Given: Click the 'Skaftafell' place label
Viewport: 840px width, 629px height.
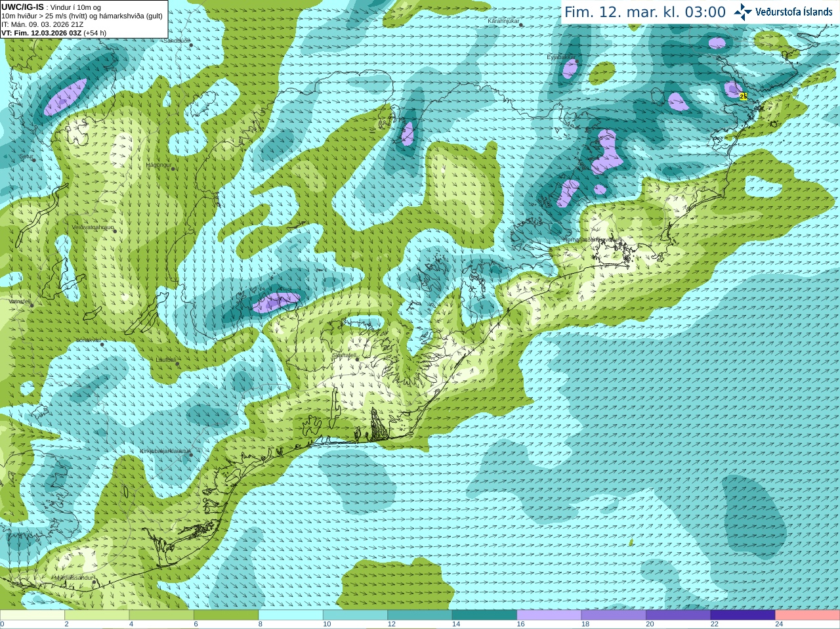Looking at the screenshot, I should (344, 355).
